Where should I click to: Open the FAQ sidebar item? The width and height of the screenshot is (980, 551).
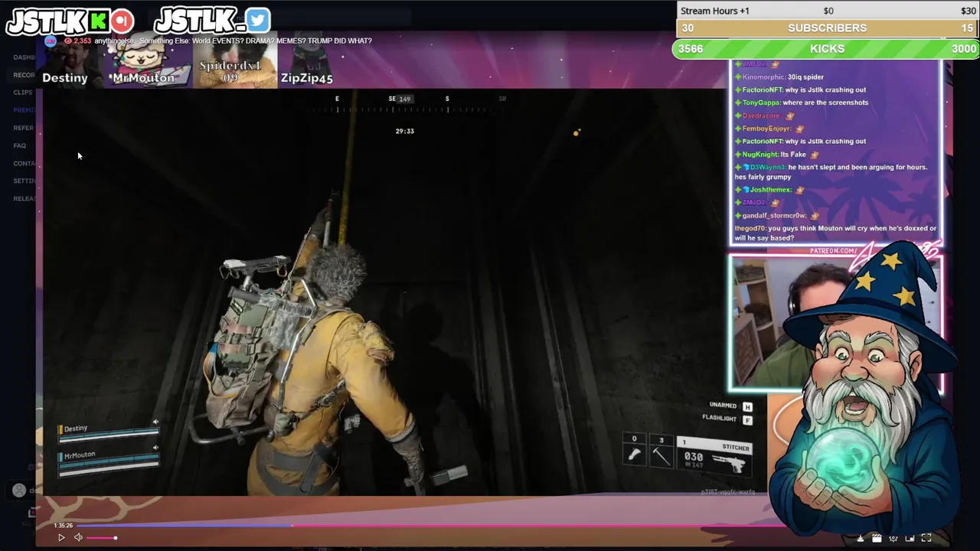pyautogui.click(x=20, y=145)
